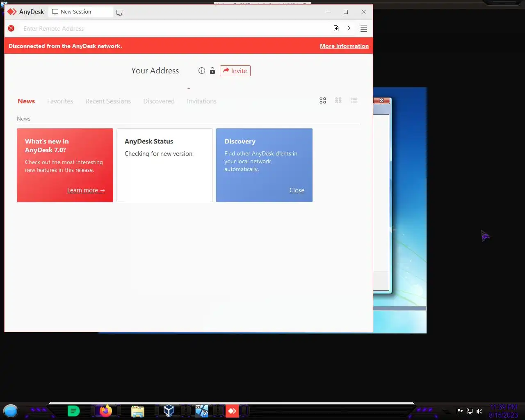This screenshot has width=525, height=420.
Task: Click the AnyDesk taskbar icon
Action: tap(232, 411)
